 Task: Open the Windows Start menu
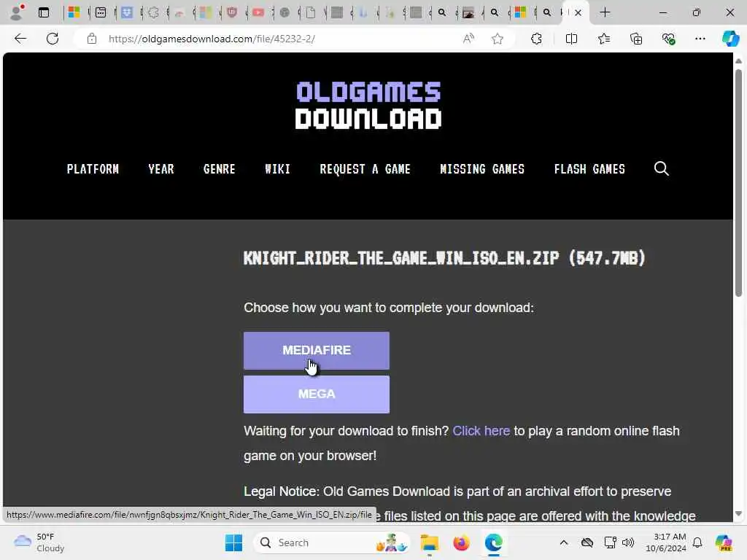(233, 542)
